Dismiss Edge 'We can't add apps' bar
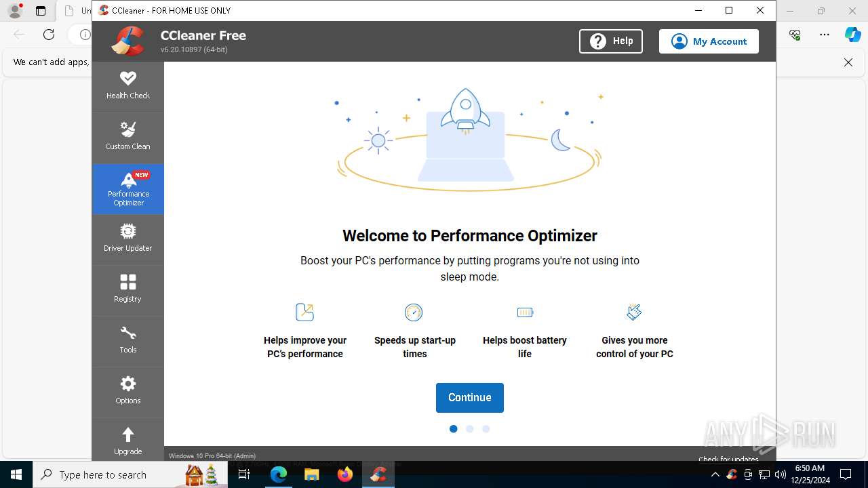Image resolution: width=868 pixels, height=488 pixels. pyautogui.click(x=848, y=62)
